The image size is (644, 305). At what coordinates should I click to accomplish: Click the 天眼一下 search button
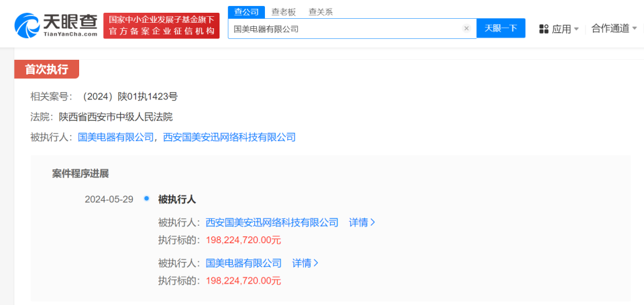pyautogui.click(x=500, y=28)
